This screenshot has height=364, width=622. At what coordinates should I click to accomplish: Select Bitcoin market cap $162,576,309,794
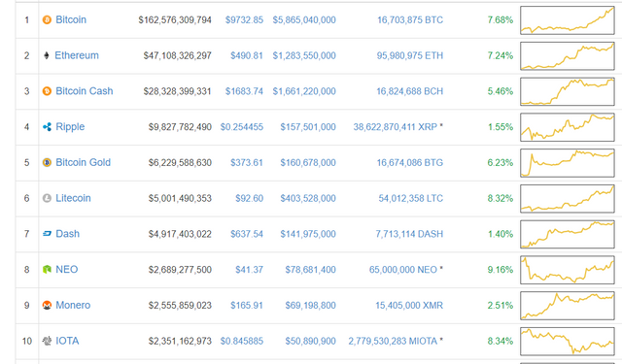[x=175, y=19]
